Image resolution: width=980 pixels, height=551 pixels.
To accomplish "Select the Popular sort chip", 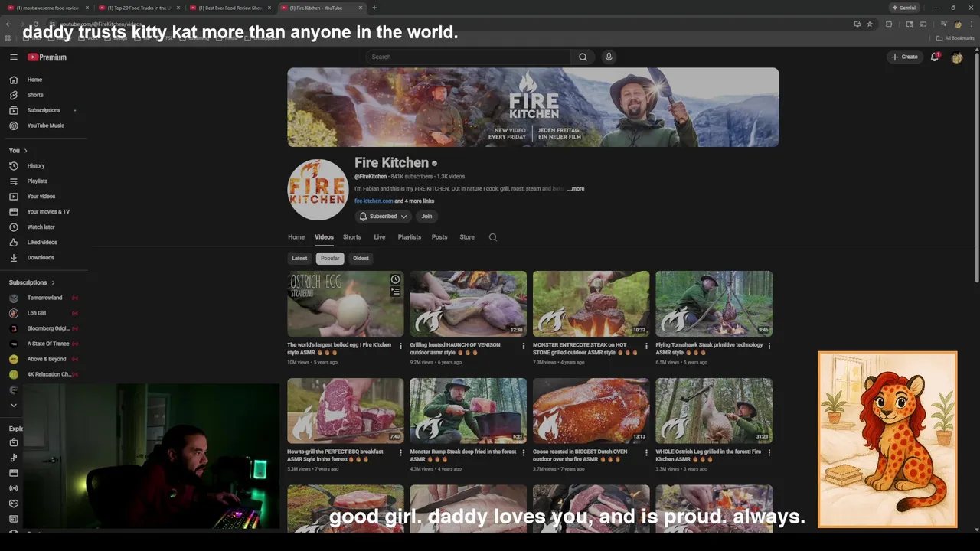I will pos(330,259).
